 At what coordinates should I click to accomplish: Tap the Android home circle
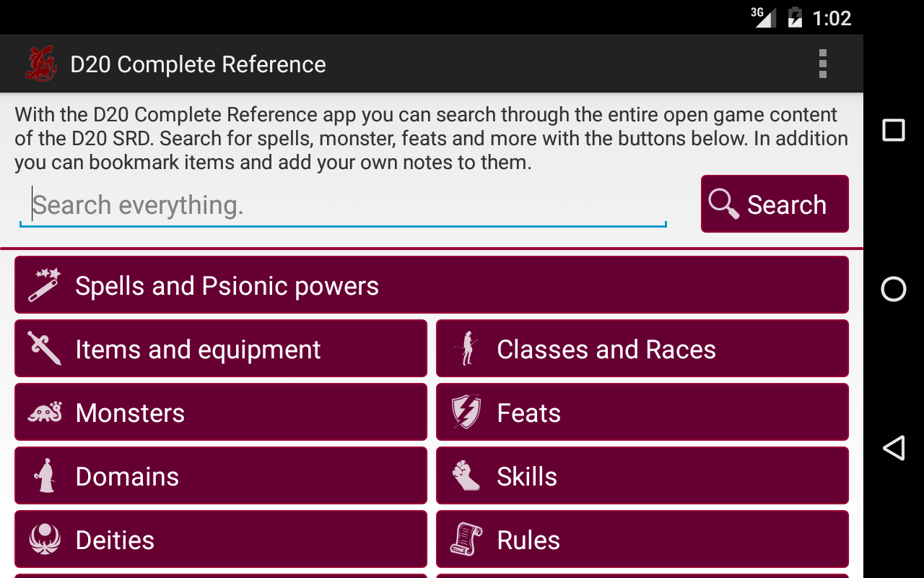[x=894, y=289]
